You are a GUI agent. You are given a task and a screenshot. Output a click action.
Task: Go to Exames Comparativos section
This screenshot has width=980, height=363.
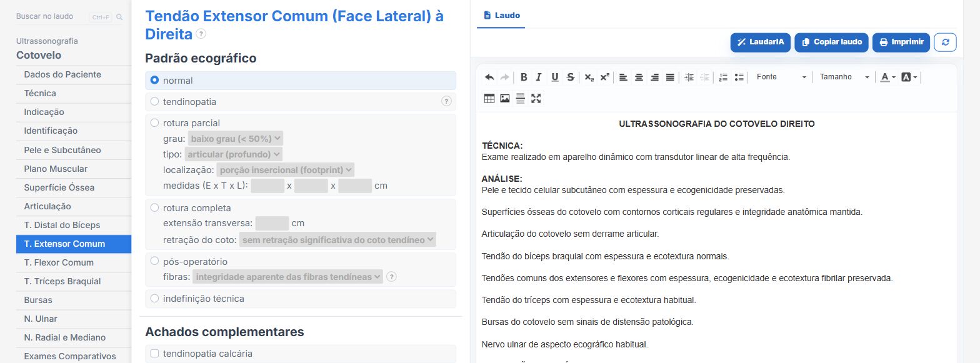[74, 356]
